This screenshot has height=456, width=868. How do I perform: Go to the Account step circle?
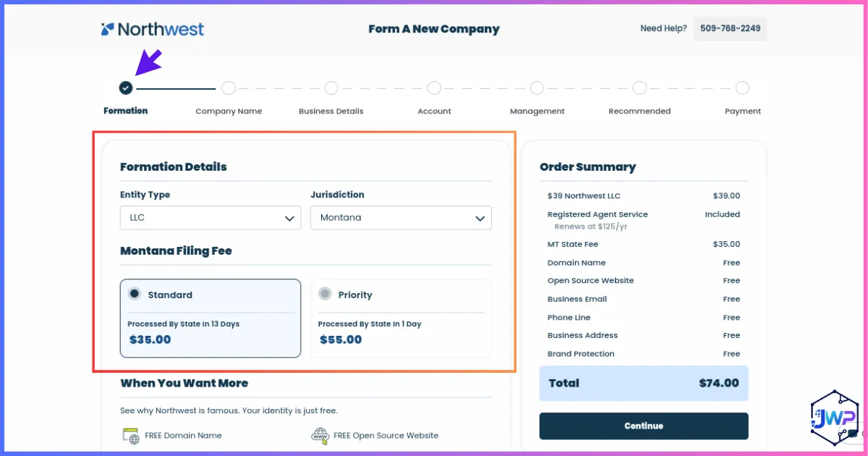click(x=434, y=88)
